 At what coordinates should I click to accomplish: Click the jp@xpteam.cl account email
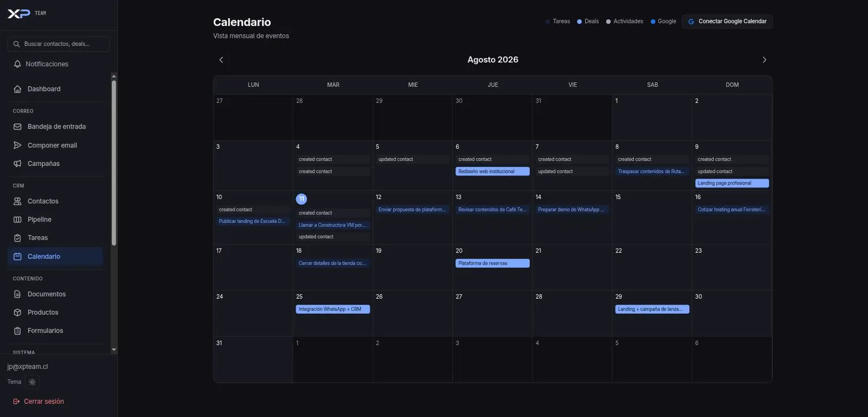28,367
